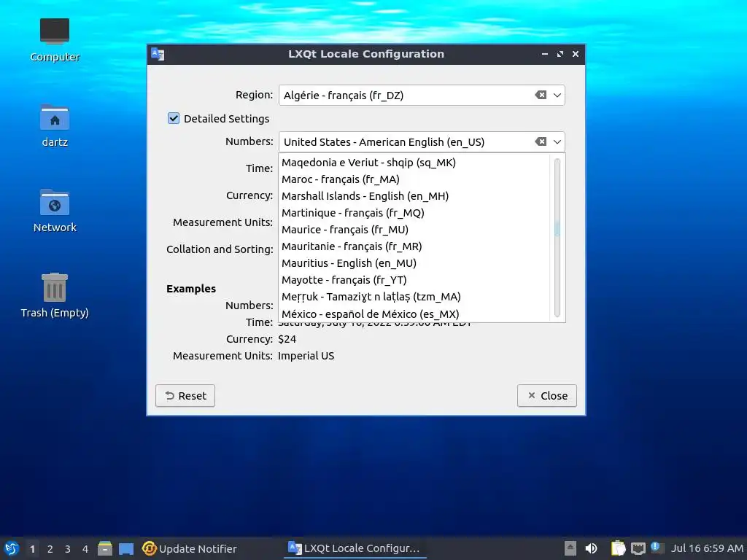Clear the Numbers field with its erase icon
This screenshot has height=560, width=747.
(x=541, y=141)
